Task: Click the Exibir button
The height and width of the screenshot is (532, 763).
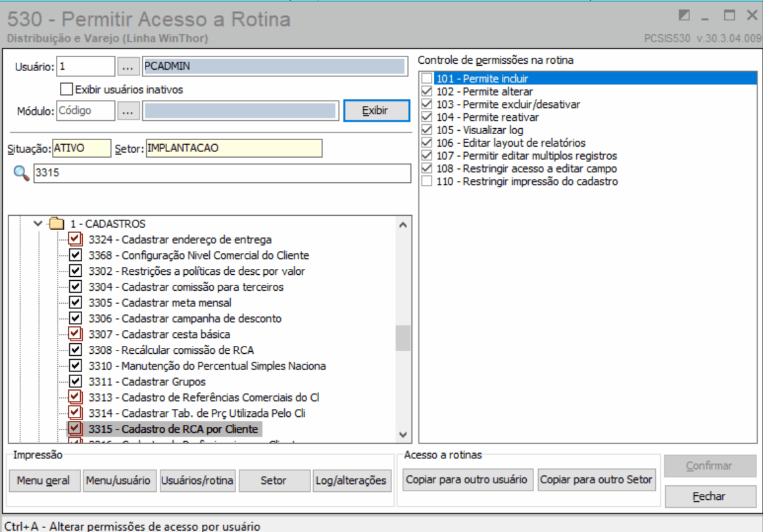Action: coord(376,111)
